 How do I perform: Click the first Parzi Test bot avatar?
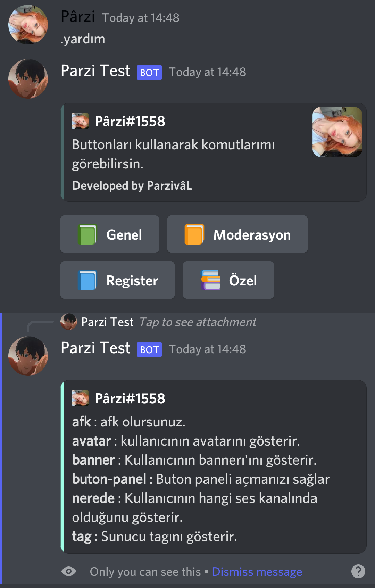(28, 79)
